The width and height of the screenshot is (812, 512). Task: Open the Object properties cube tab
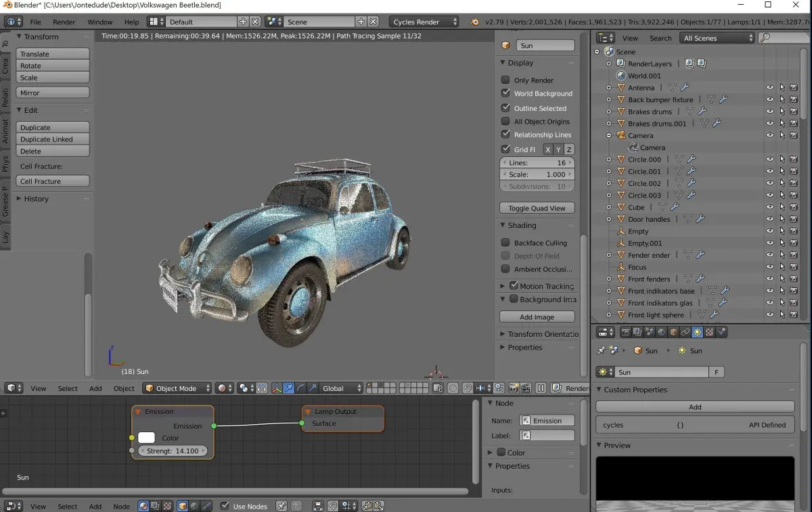(674, 332)
